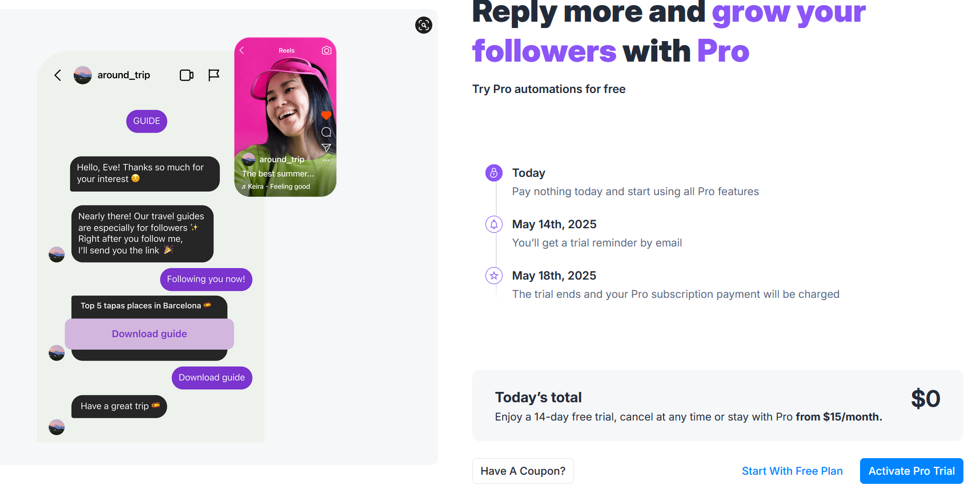Image resolution: width=980 pixels, height=485 pixels.
Task: Tap the Following you now! message bubble
Action: pos(206,279)
